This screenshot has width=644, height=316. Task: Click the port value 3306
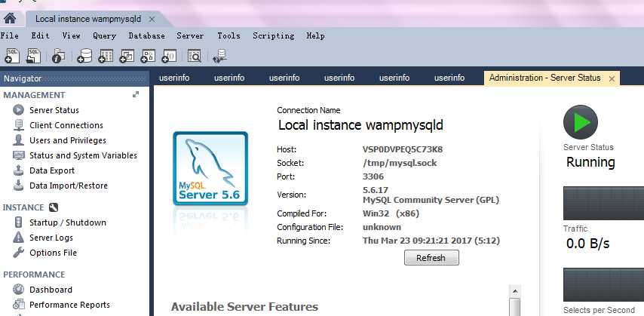[x=373, y=176]
